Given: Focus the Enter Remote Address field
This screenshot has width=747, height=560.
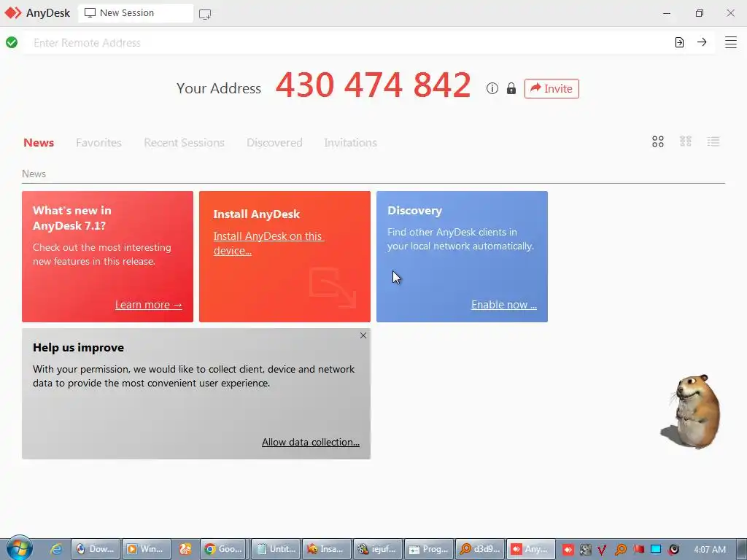Looking at the screenshot, I should [348, 42].
